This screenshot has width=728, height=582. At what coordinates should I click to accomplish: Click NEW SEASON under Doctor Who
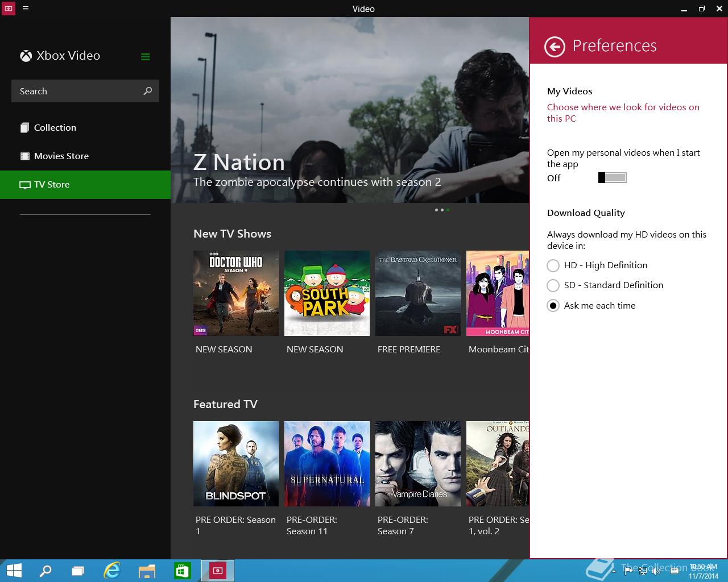224,350
